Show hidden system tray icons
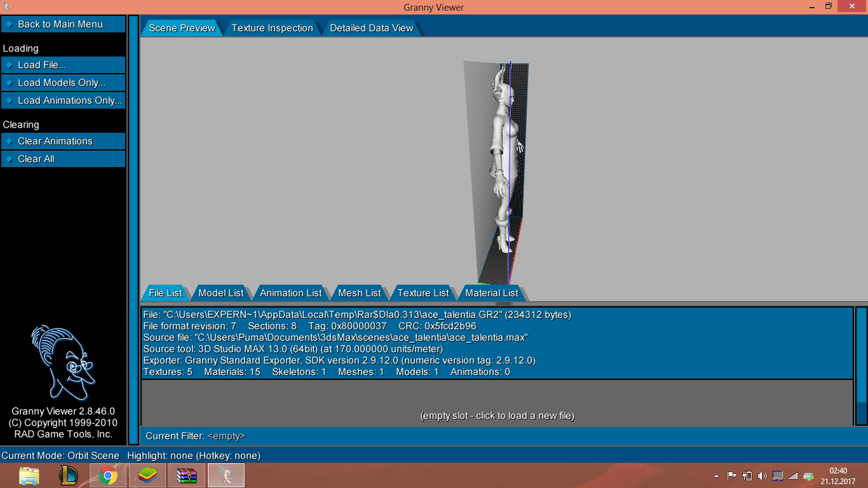 pyautogui.click(x=717, y=476)
